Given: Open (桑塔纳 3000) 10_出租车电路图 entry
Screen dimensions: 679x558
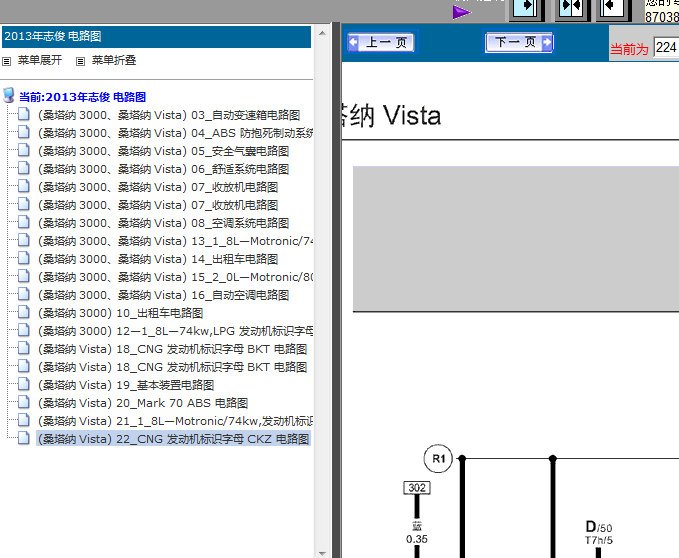Looking at the screenshot, I should pyautogui.click(x=120, y=313).
